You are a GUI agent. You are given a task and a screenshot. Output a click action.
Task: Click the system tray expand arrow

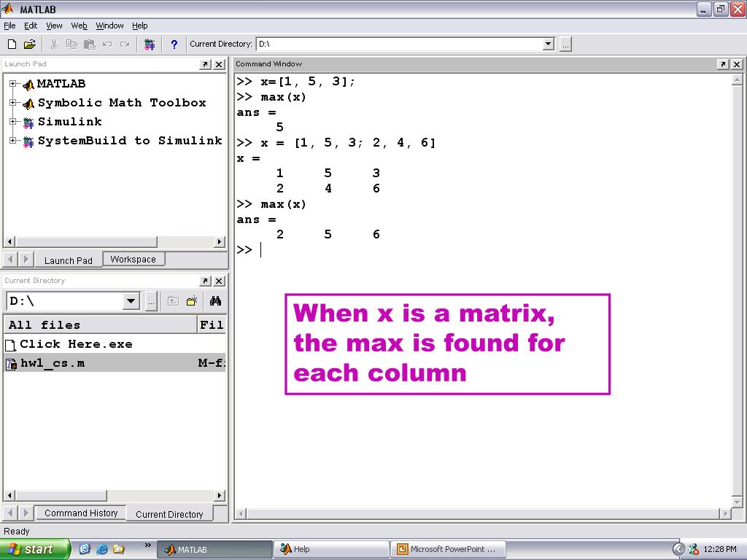pos(678,550)
